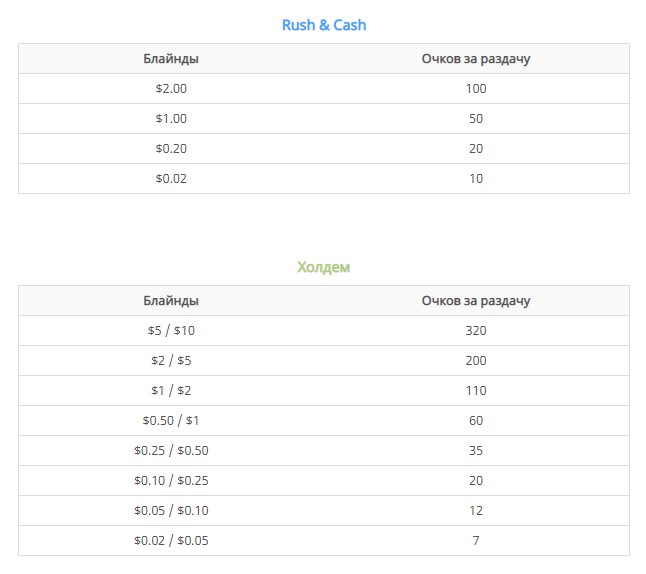646x574 pixels.
Task: Click the $0.02 / $0.05 blinds cell
Action: click(171, 540)
